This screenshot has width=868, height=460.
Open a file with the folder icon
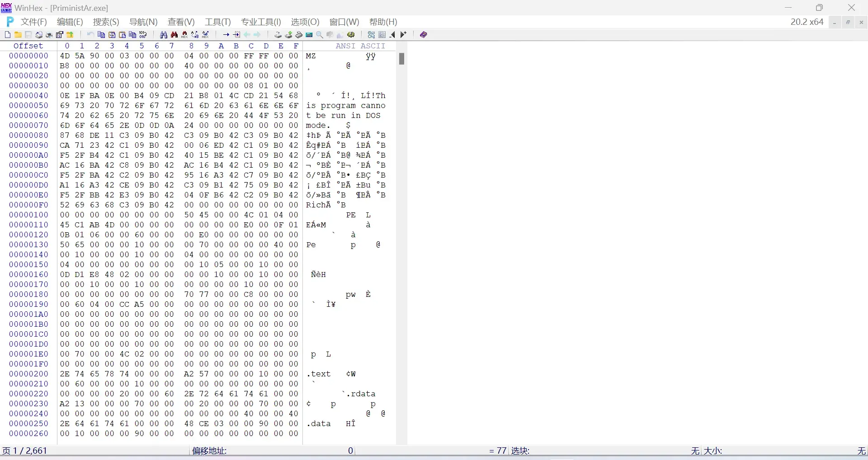18,35
